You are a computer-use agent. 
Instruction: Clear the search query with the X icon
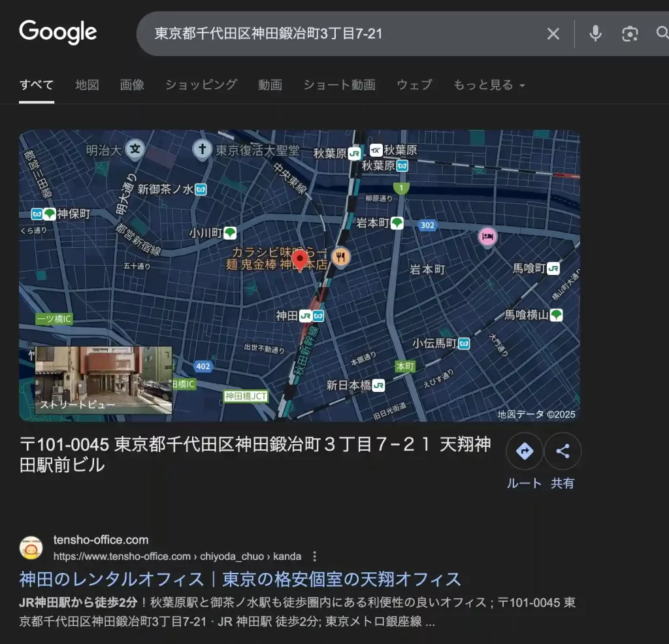point(553,33)
